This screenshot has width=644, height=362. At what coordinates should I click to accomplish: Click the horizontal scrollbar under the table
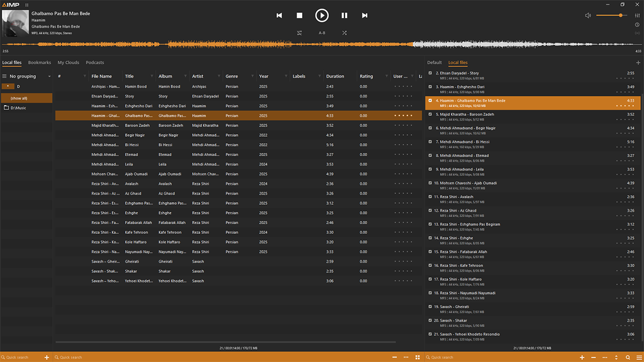coord(225,342)
